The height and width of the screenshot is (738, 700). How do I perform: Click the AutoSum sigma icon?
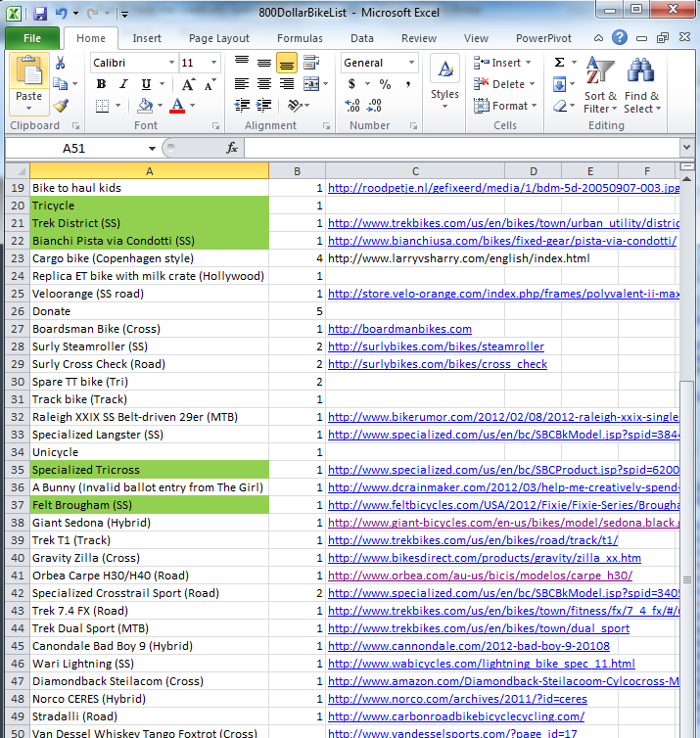[x=559, y=62]
